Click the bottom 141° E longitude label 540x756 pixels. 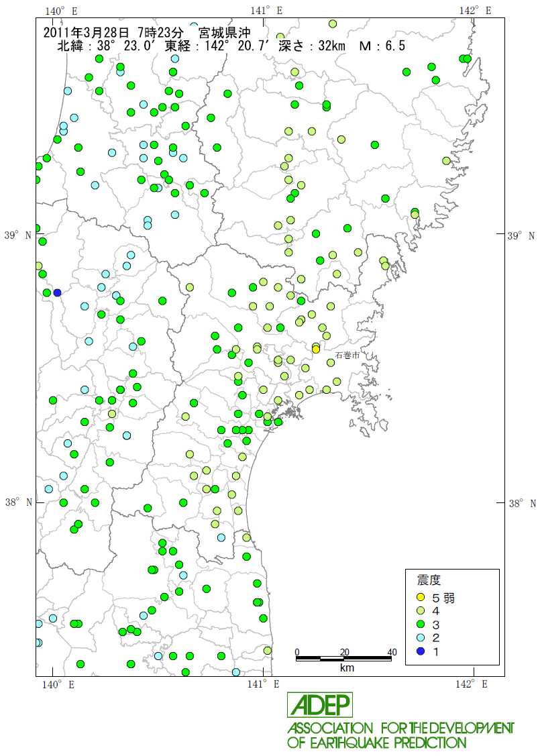click(263, 684)
